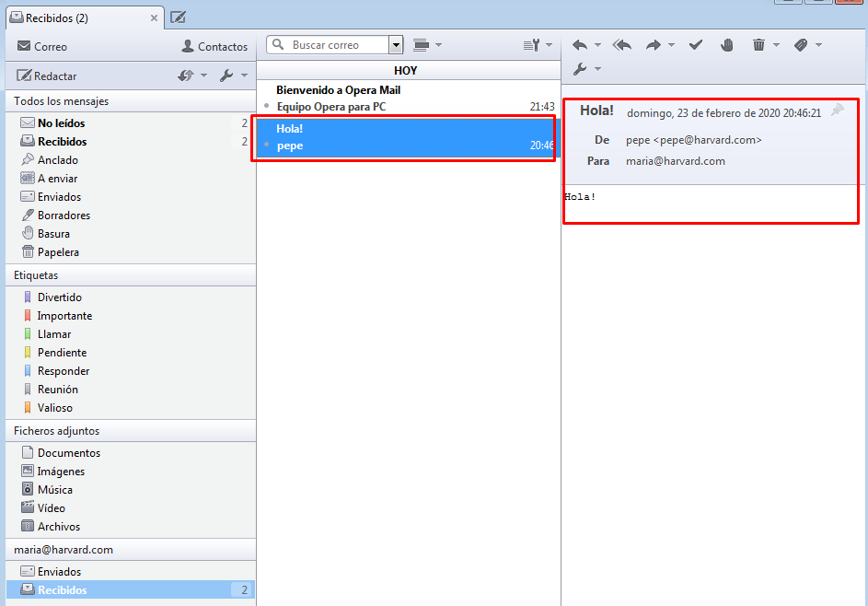Click the Redactar button
Screen dimensions: 868x606
click(x=47, y=76)
